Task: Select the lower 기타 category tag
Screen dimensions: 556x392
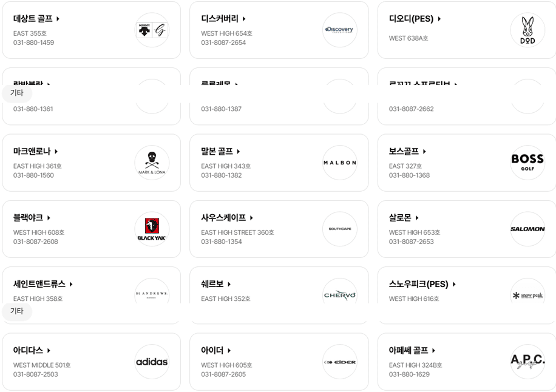Action: pos(16,311)
